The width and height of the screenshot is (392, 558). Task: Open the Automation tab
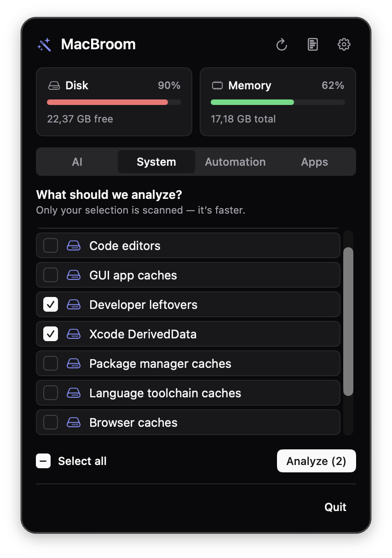(236, 162)
